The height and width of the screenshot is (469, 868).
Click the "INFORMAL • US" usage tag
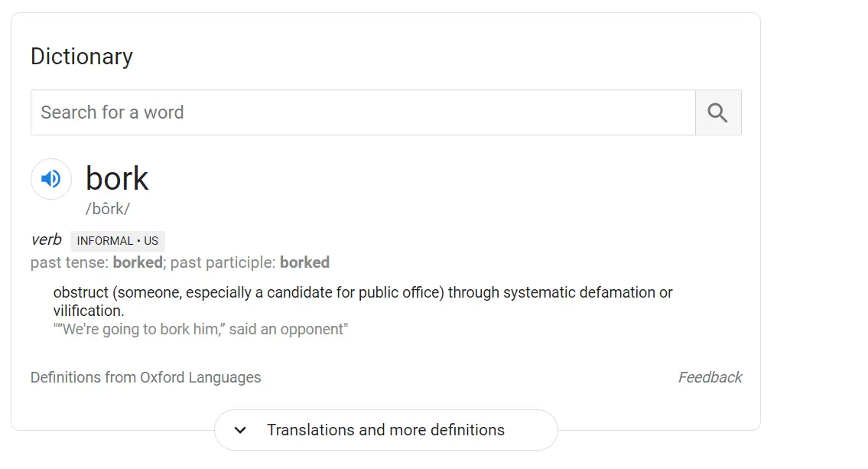118,241
